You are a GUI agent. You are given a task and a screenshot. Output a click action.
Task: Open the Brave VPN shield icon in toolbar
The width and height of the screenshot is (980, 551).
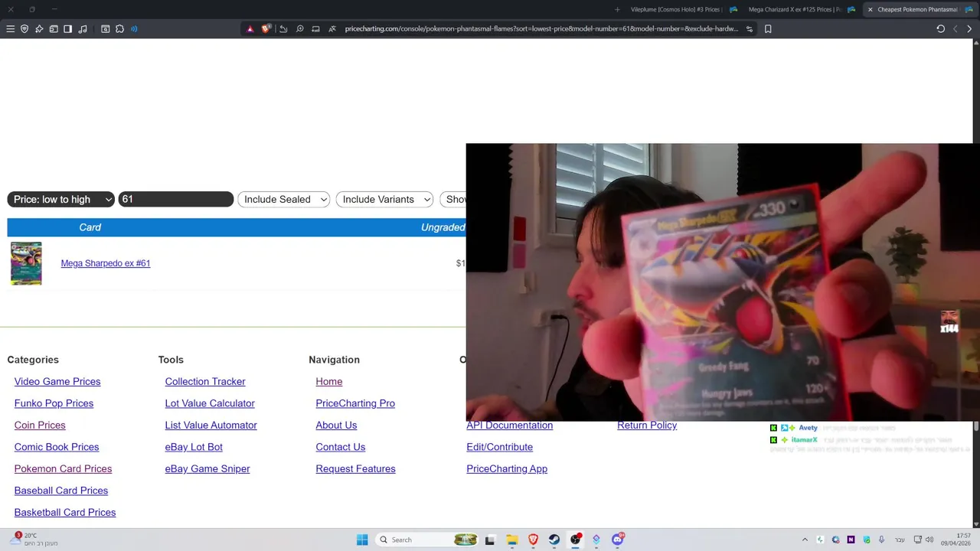click(24, 29)
